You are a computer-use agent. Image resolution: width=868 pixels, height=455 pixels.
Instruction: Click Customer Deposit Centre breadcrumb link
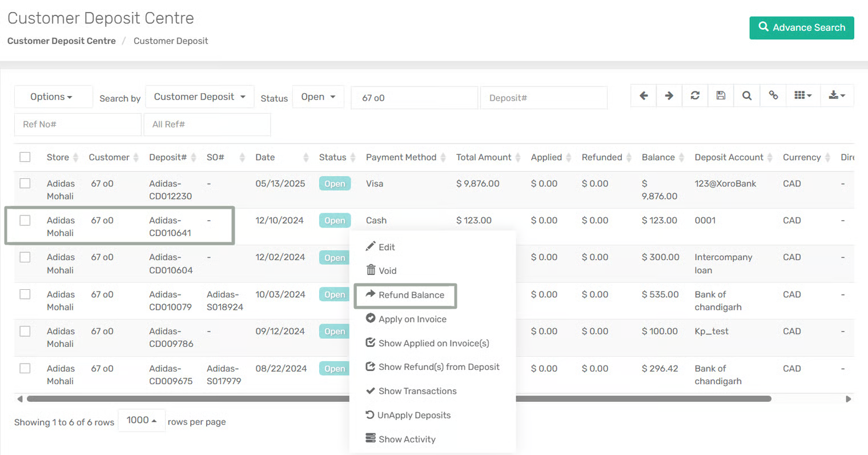pyautogui.click(x=62, y=41)
